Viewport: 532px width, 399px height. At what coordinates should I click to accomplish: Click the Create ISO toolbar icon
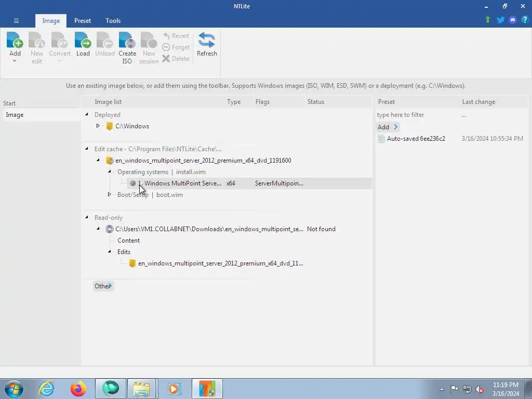tap(127, 40)
